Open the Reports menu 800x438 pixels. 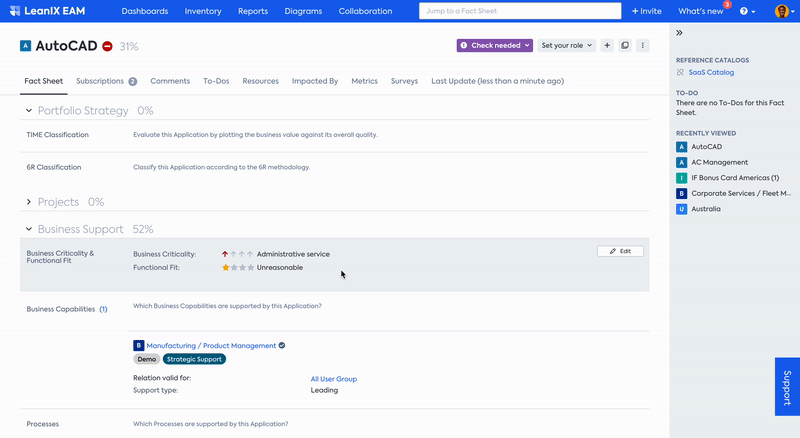tap(253, 11)
